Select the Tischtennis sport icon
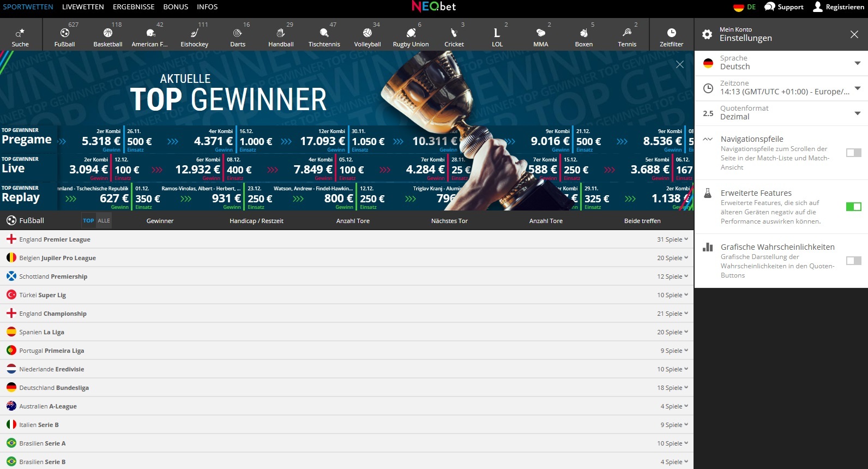 pyautogui.click(x=324, y=33)
